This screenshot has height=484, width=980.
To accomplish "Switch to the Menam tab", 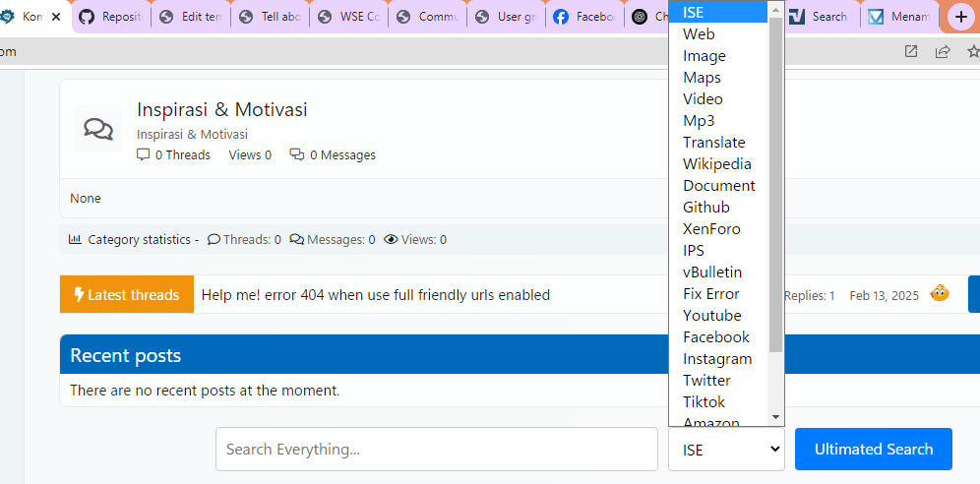I will tap(899, 17).
